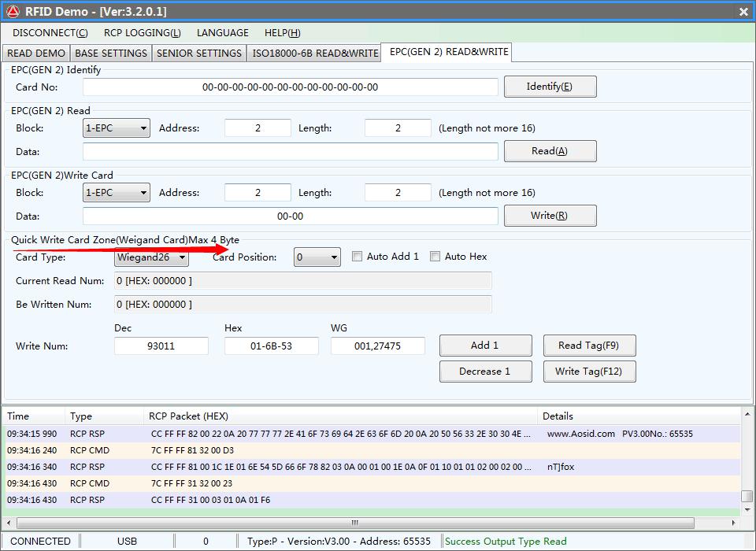Switch to the BASE SETTINGS tab
756x551 pixels.
pyautogui.click(x=111, y=53)
